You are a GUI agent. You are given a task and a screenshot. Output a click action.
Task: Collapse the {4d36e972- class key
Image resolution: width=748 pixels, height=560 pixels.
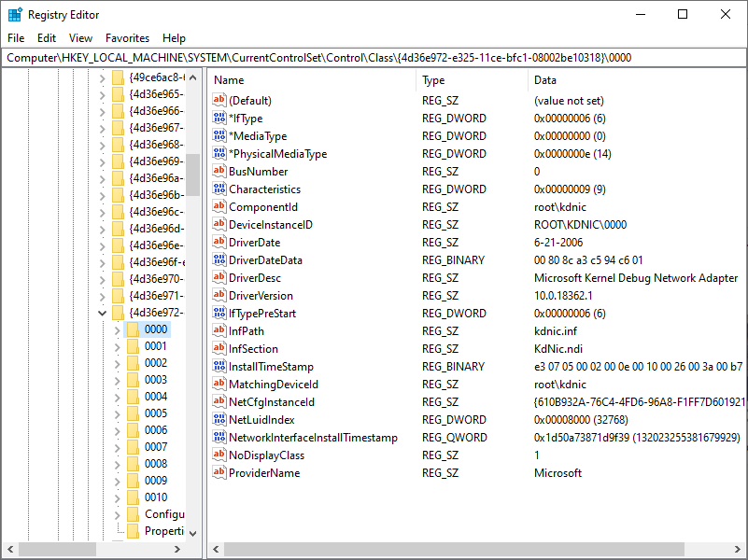pos(102,313)
